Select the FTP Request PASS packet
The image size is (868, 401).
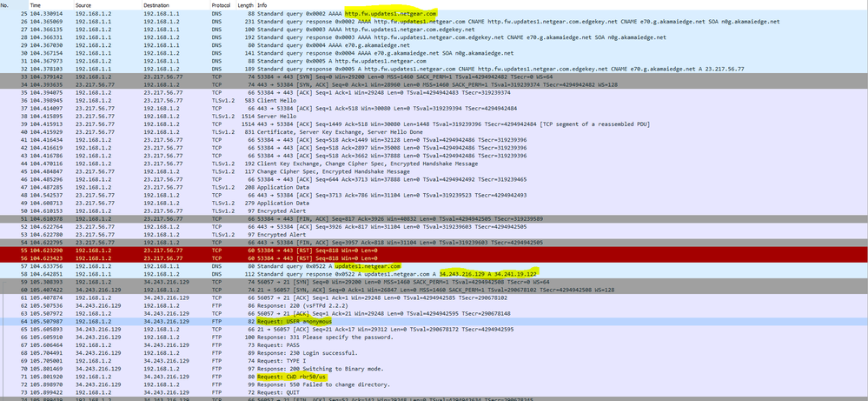[434, 344]
